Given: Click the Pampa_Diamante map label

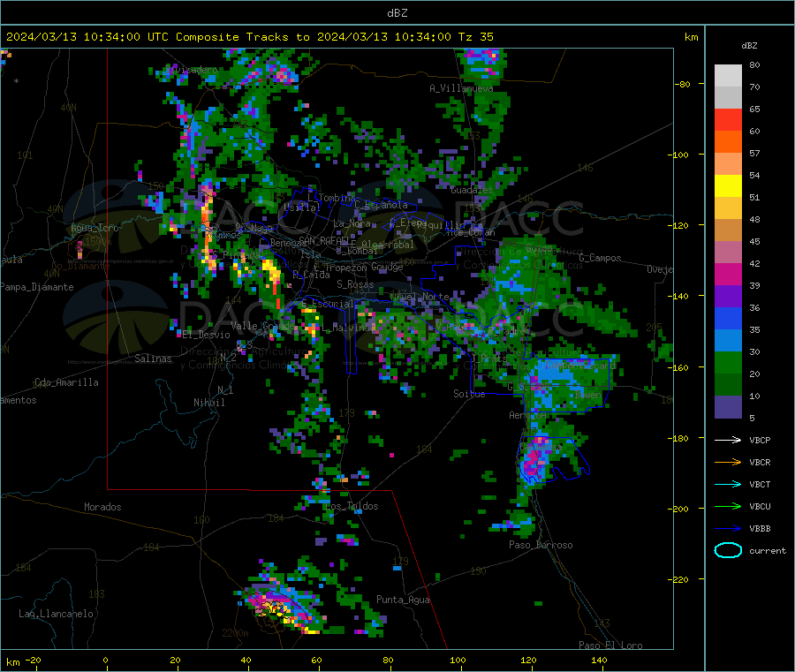Looking at the screenshot, I should [37, 287].
